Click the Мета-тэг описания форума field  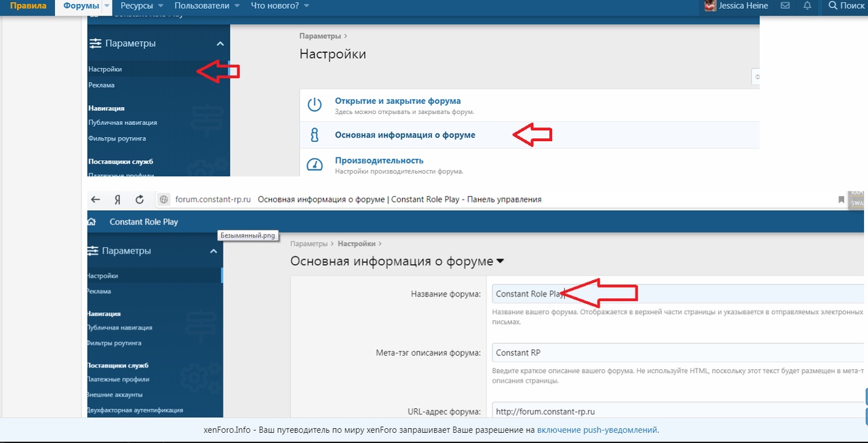679,353
